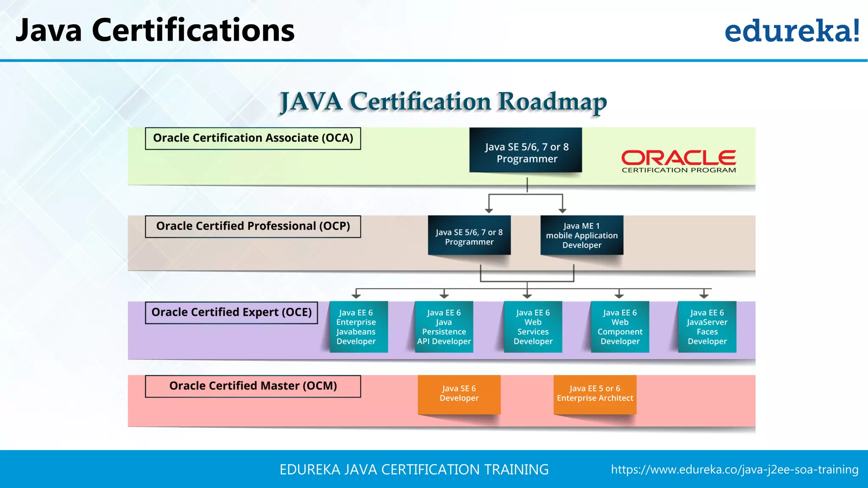
Task: Select Oracle Certified Professional (OCP) label
Action: pos(253,226)
